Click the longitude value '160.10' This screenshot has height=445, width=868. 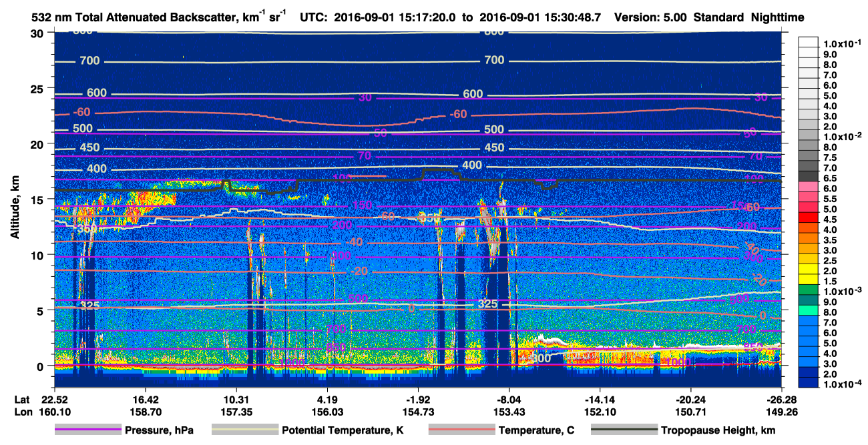click(54, 412)
